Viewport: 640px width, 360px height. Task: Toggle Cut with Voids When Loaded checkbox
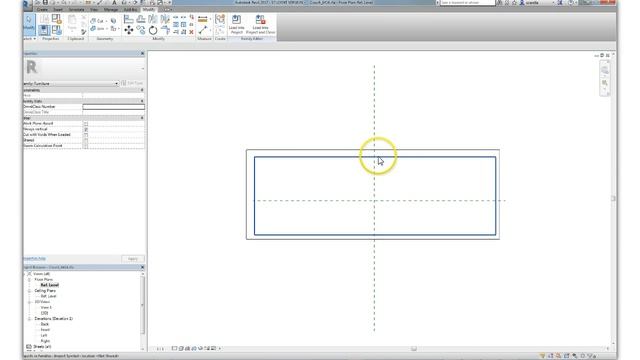(86, 135)
